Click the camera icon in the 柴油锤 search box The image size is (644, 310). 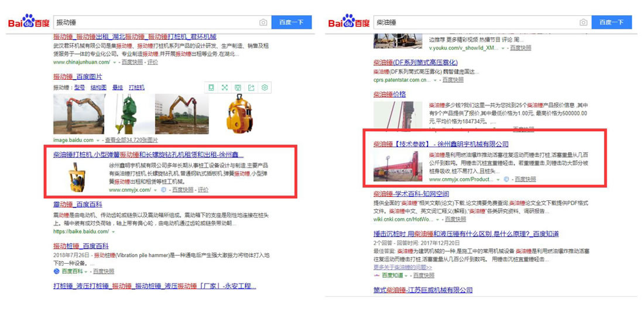pos(583,22)
